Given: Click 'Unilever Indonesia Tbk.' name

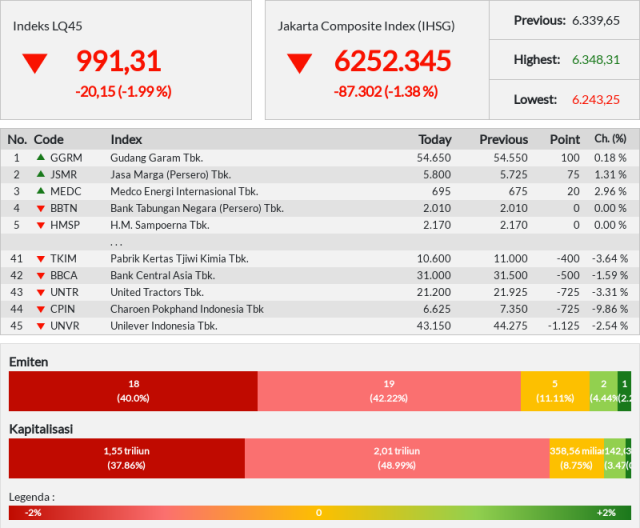Looking at the screenshot, I should point(164,326).
